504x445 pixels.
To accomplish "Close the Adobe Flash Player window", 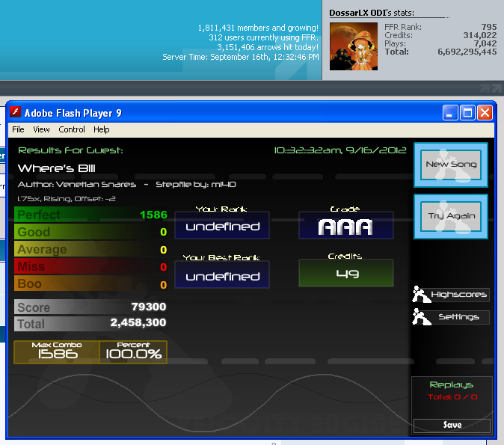I will click(485, 113).
